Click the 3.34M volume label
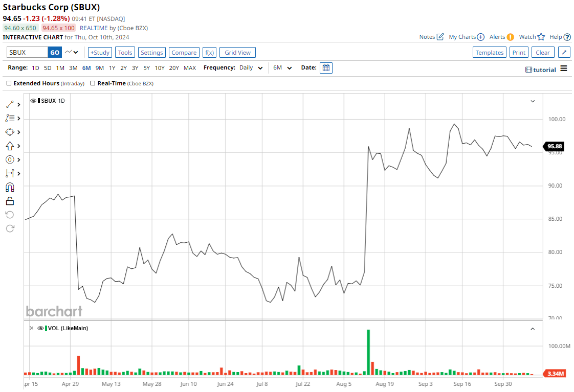 click(x=555, y=374)
